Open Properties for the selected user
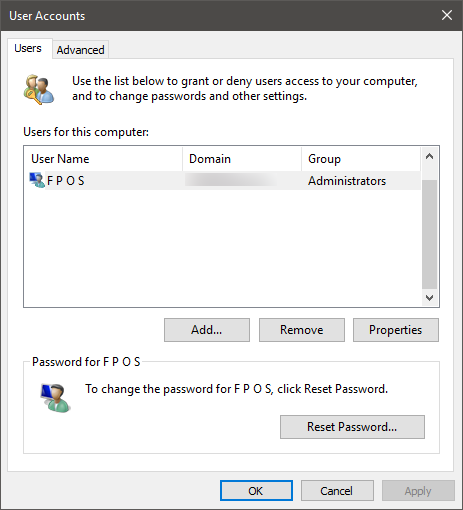Image resolution: width=463 pixels, height=510 pixels. 396,330
